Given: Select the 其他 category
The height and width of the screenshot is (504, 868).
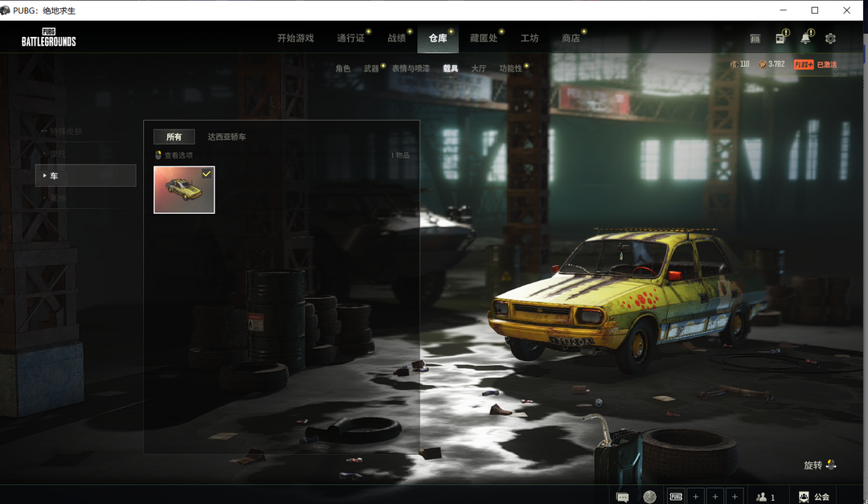Looking at the screenshot, I should click(58, 198).
